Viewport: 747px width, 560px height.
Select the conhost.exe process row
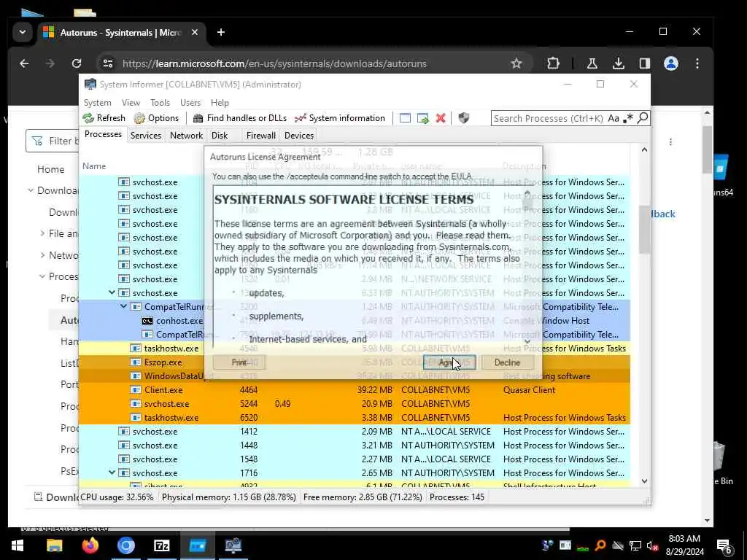coord(354,321)
